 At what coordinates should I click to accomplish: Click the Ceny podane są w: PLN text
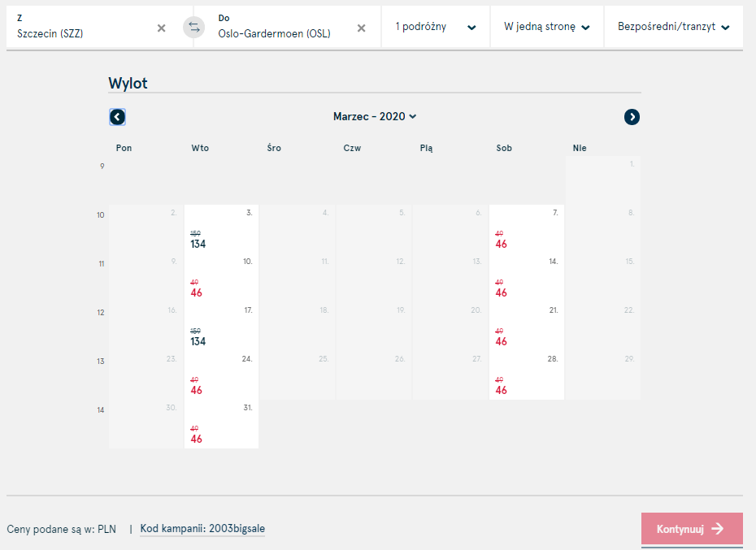pos(62,529)
